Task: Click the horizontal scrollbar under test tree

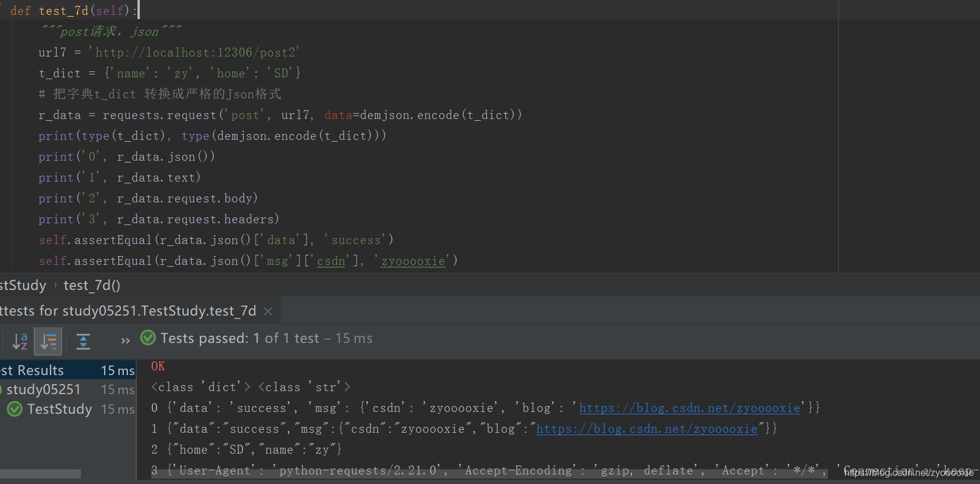Action: [x=40, y=474]
